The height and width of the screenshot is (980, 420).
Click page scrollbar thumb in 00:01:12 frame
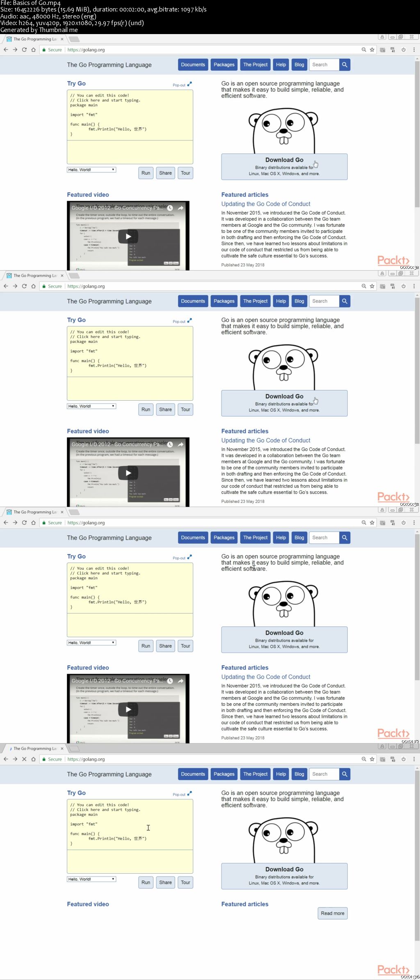click(417, 607)
